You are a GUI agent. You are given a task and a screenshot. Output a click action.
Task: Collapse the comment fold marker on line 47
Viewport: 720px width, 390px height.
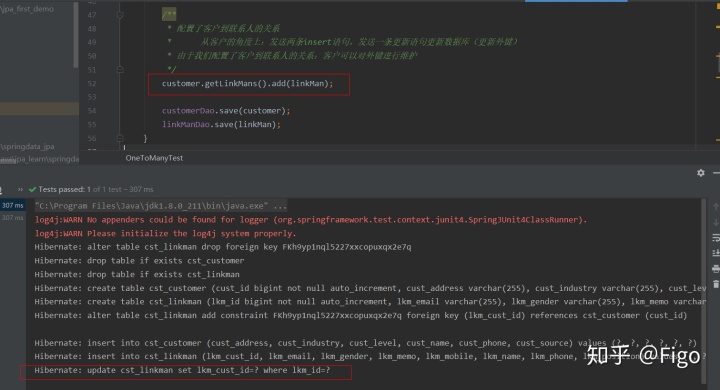pyautogui.click(x=120, y=15)
